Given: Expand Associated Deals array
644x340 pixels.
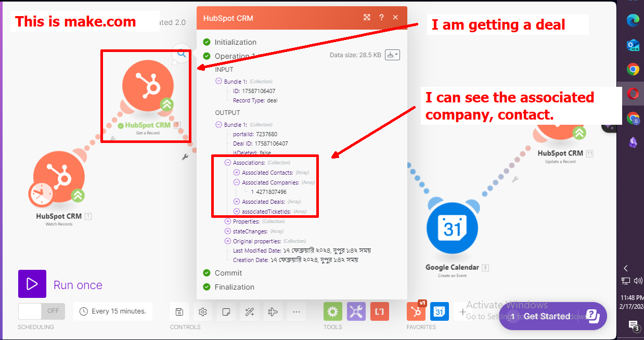Looking at the screenshot, I should [237, 201].
